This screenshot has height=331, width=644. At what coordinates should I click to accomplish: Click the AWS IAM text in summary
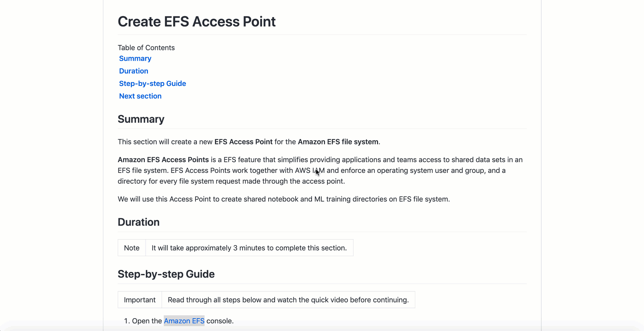310,171
